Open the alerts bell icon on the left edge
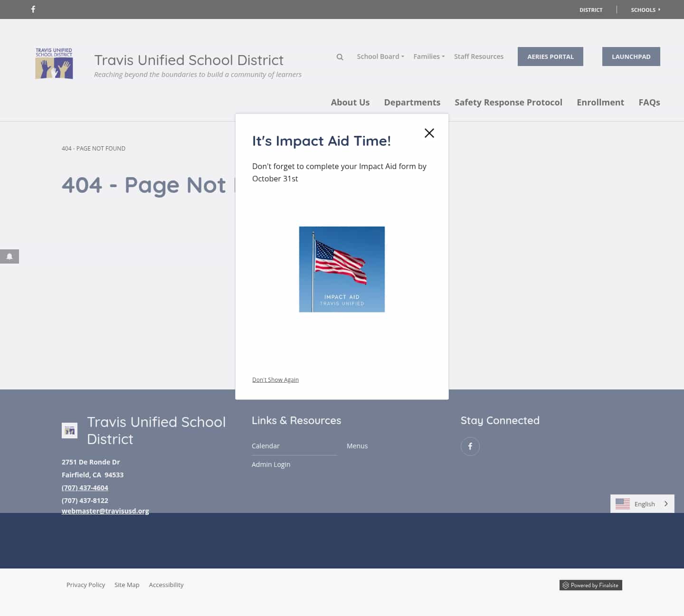This screenshot has height=616, width=684. click(x=9, y=256)
